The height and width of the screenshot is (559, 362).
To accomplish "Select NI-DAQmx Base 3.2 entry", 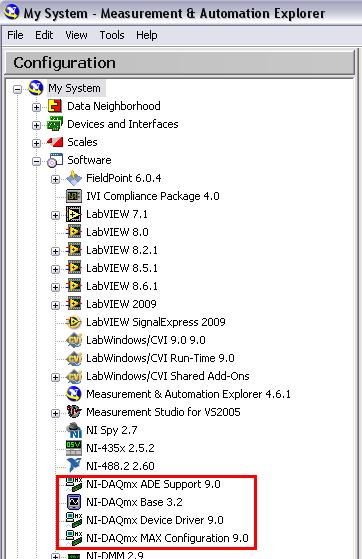I will click(x=134, y=502).
